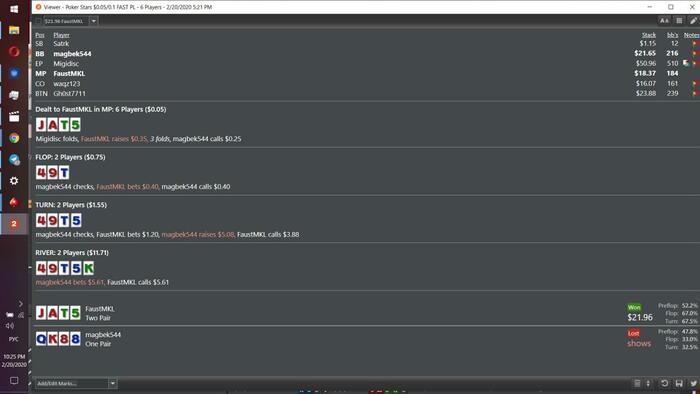This screenshot has width=700, height=394.
Task: Tick the checkbox beside the hand selector
Action: tap(38, 21)
